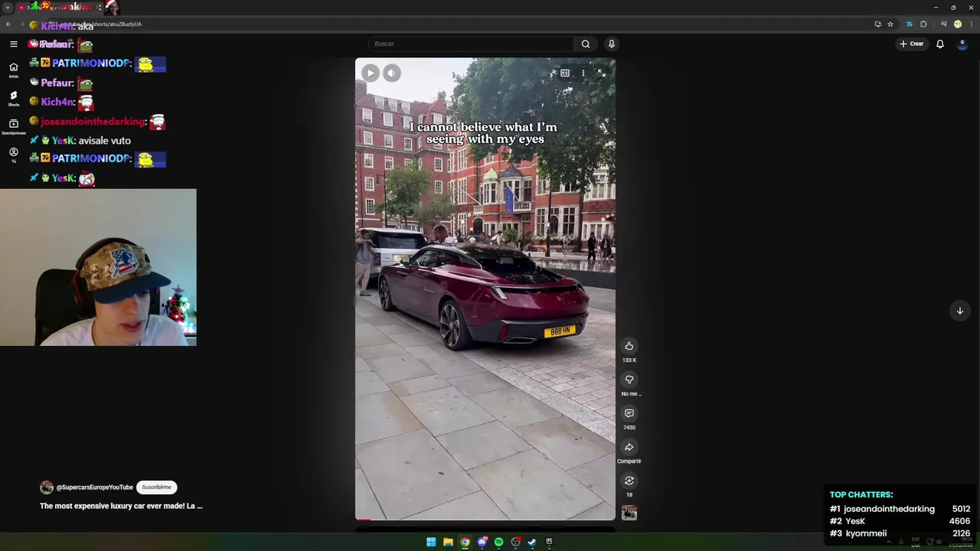The width and height of the screenshot is (980, 551).
Task: Go to the next Short arrow
Action: click(960, 311)
